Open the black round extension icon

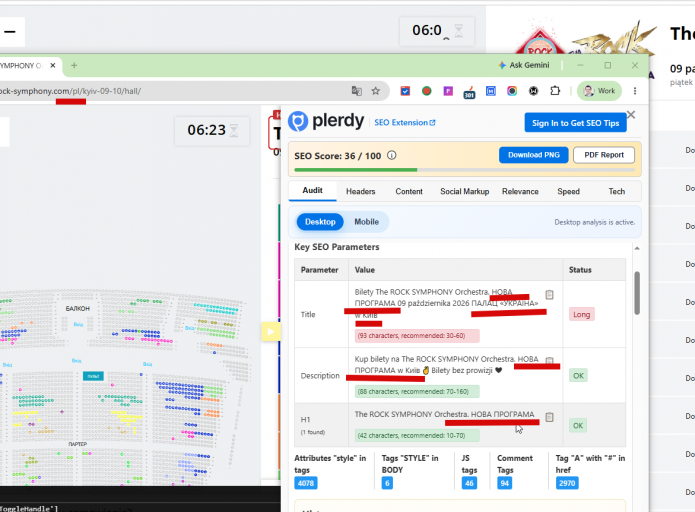pos(534,91)
